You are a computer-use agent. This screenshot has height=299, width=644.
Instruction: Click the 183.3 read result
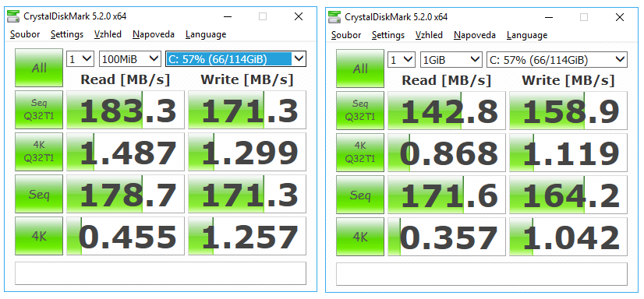[126, 110]
